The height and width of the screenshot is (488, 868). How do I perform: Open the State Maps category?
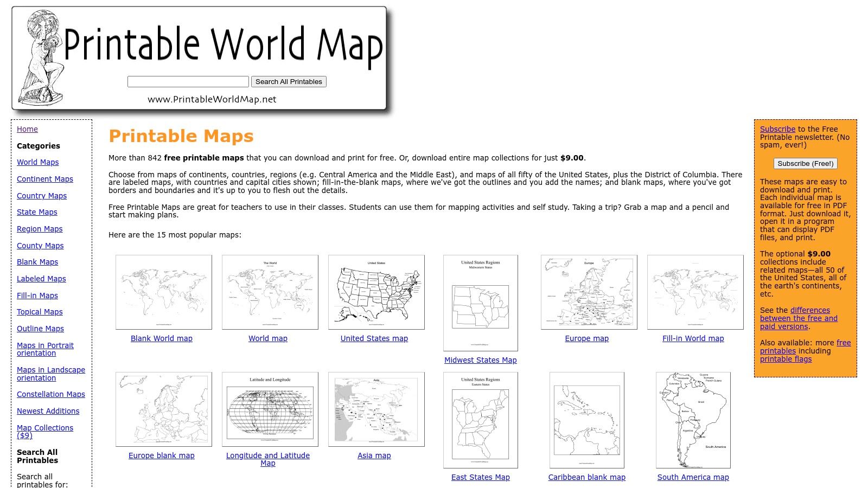click(x=36, y=212)
